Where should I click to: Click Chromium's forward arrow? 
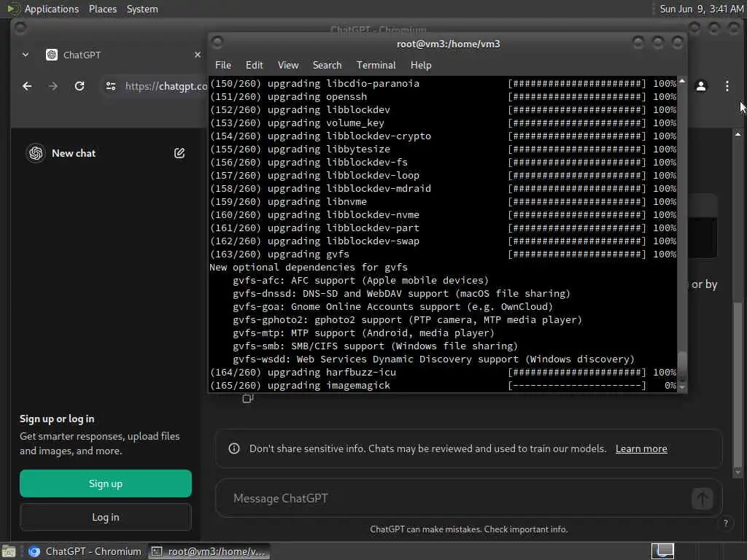[53, 86]
